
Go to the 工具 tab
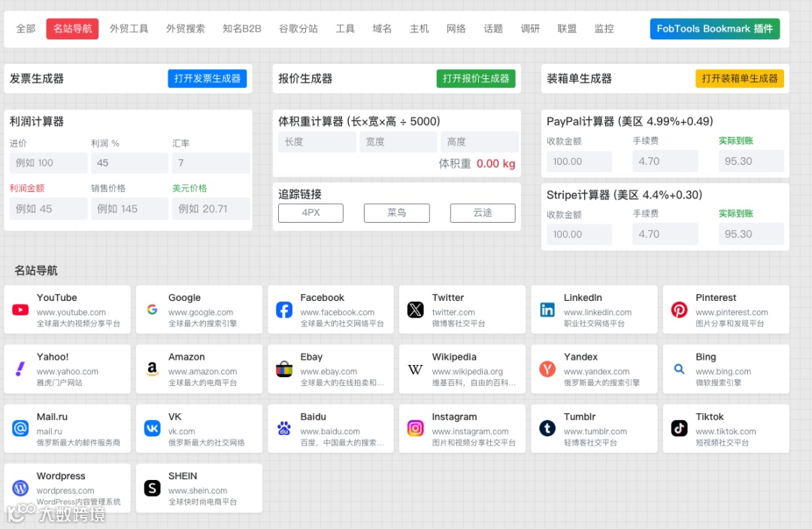click(x=345, y=29)
